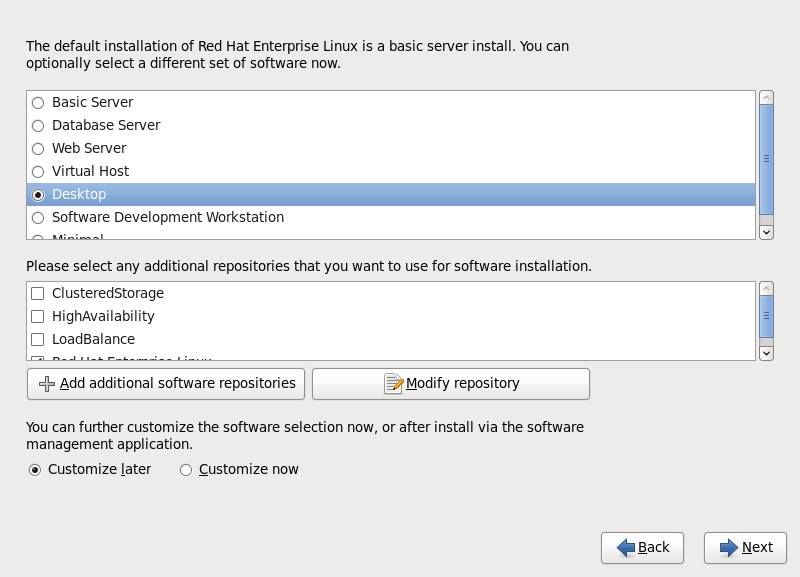Screen dimensions: 800x577
Task: Select the Desktop install option
Action: pyautogui.click(x=38, y=194)
